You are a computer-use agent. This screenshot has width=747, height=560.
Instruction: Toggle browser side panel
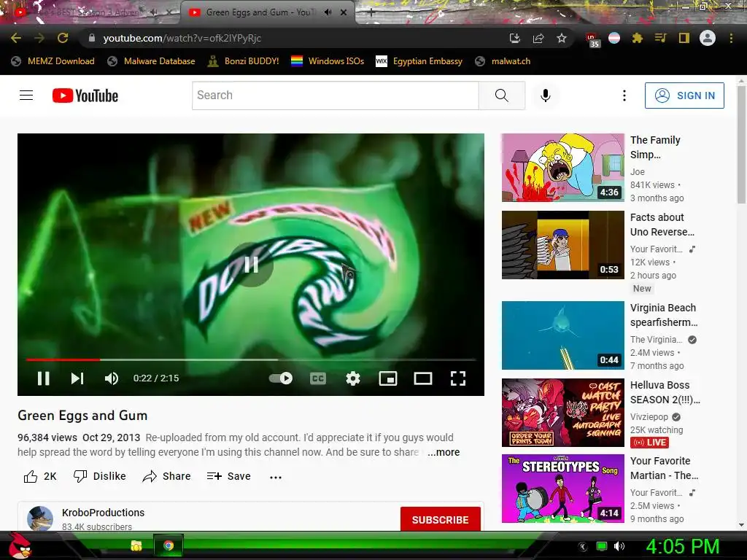point(684,38)
